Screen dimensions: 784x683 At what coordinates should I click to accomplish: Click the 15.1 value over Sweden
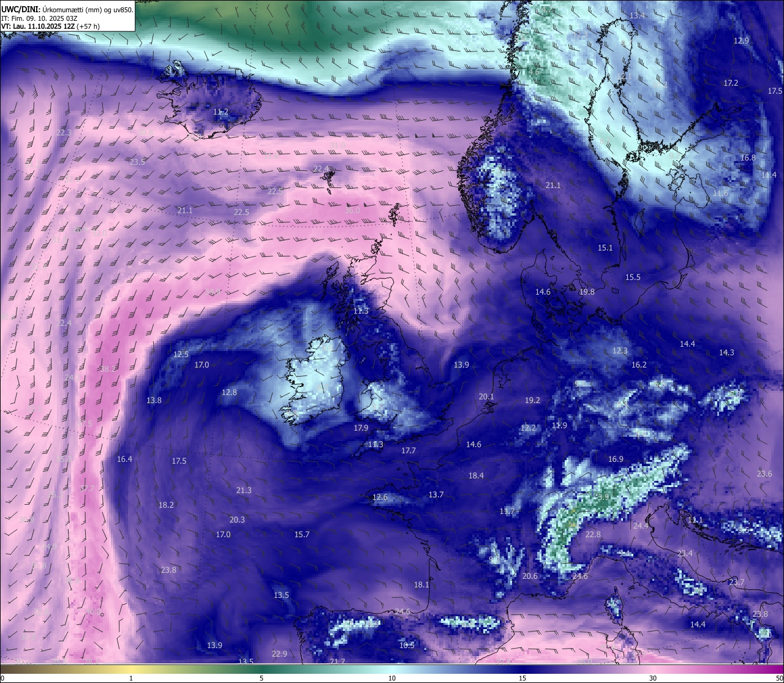(x=605, y=247)
